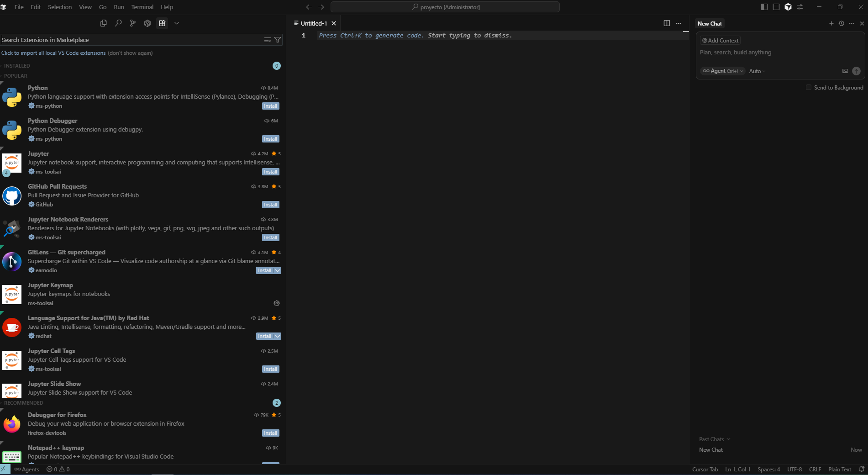
Task: Open the Edit menu
Action: tap(36, 7)
